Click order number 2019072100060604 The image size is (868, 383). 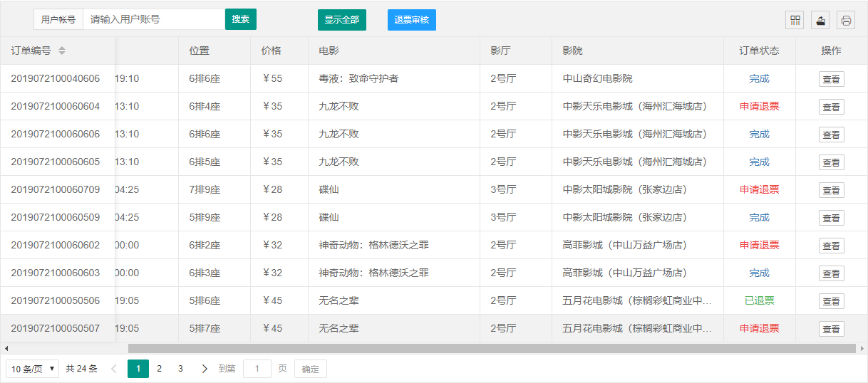click(56, 106)
